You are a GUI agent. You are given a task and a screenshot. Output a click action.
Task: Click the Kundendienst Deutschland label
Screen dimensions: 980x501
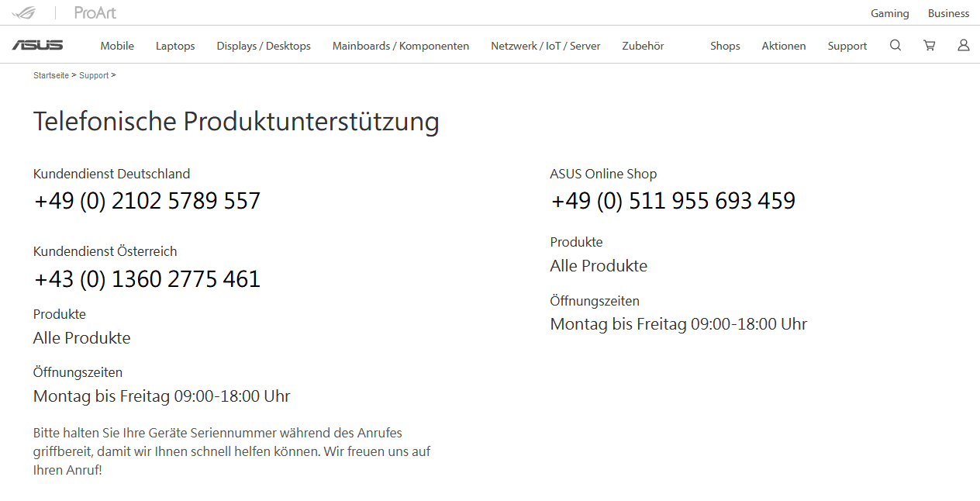[112, 174]
